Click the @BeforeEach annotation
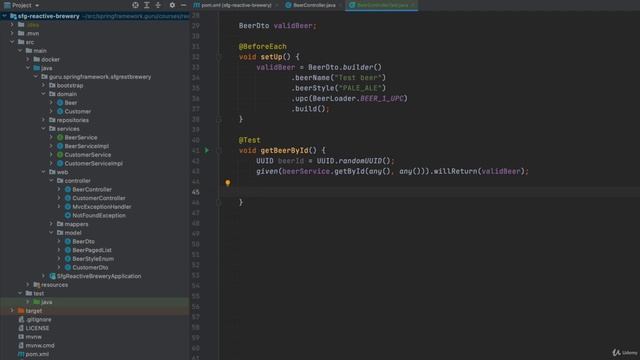This screenshot has height=360, width=640. 262,47
